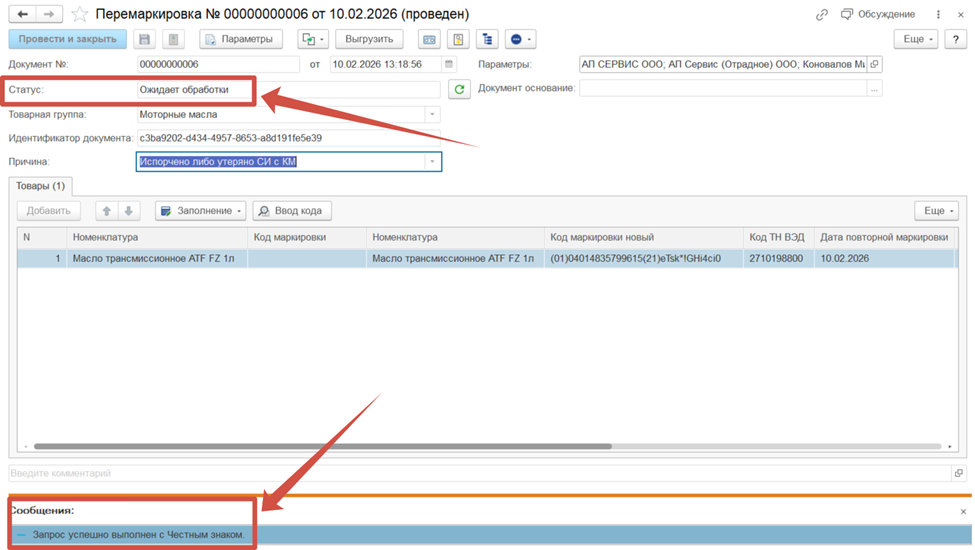Open the Еще menu in top toolbar
The image size is (975, 550).
pyautogui.click(x=918, y=40)
